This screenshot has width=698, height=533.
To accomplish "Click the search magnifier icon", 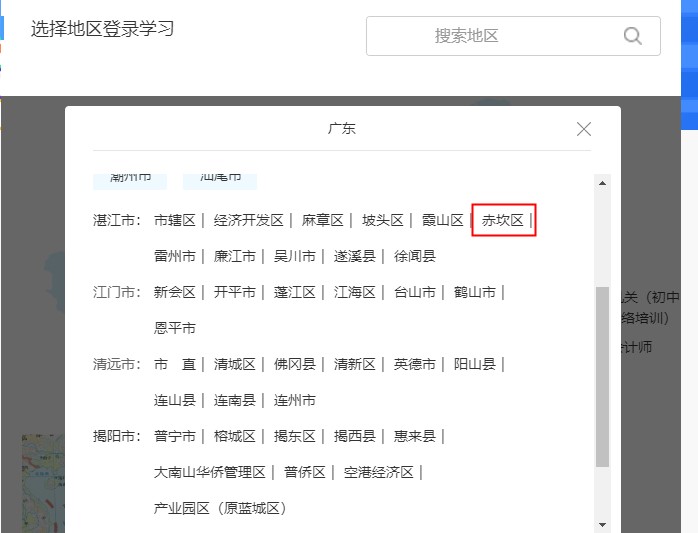I will pos(633,36).
